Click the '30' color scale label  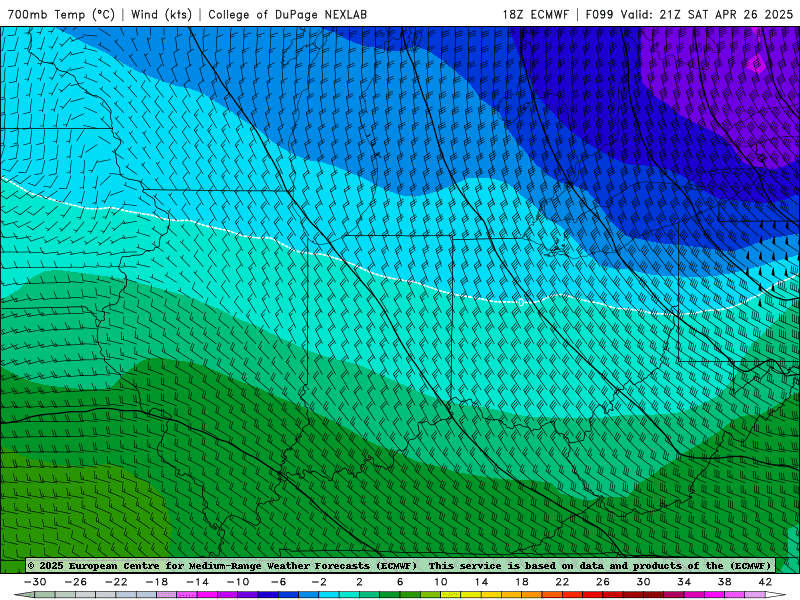(x=643, y=582)
